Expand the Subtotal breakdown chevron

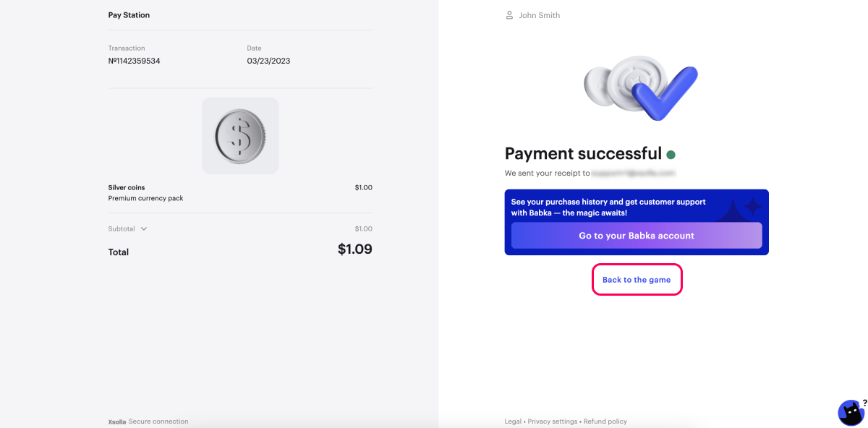(x=144, y=228)
